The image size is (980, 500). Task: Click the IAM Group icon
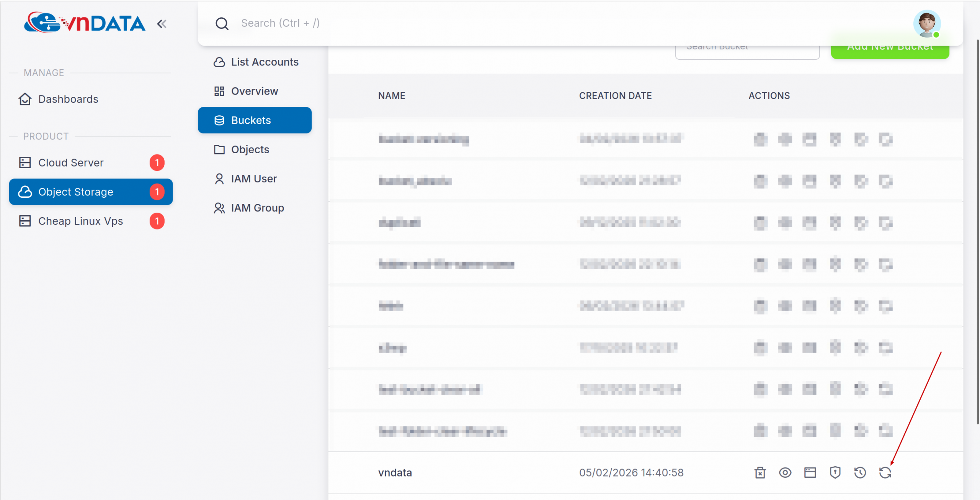click(219, 208)
